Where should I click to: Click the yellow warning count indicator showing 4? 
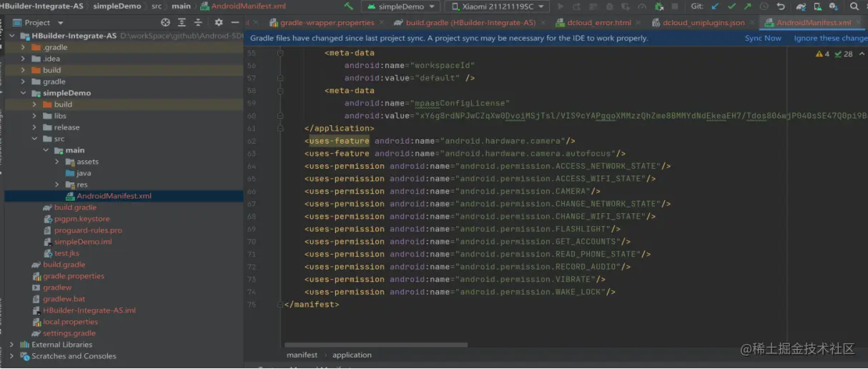click(x=822, y=54)
